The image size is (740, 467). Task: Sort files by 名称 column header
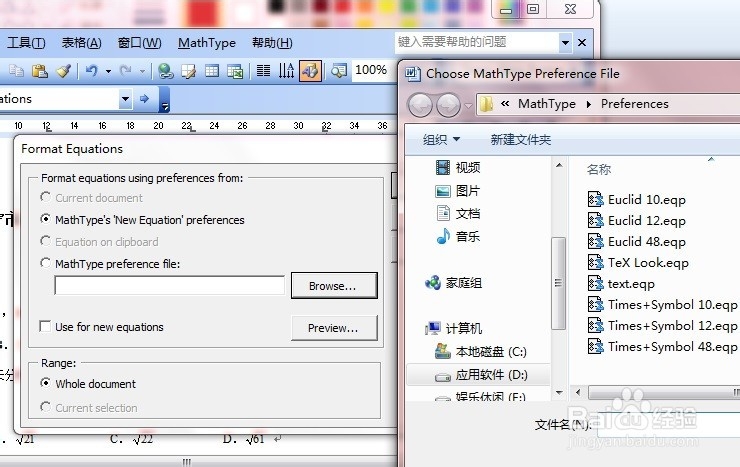point(599,169)
